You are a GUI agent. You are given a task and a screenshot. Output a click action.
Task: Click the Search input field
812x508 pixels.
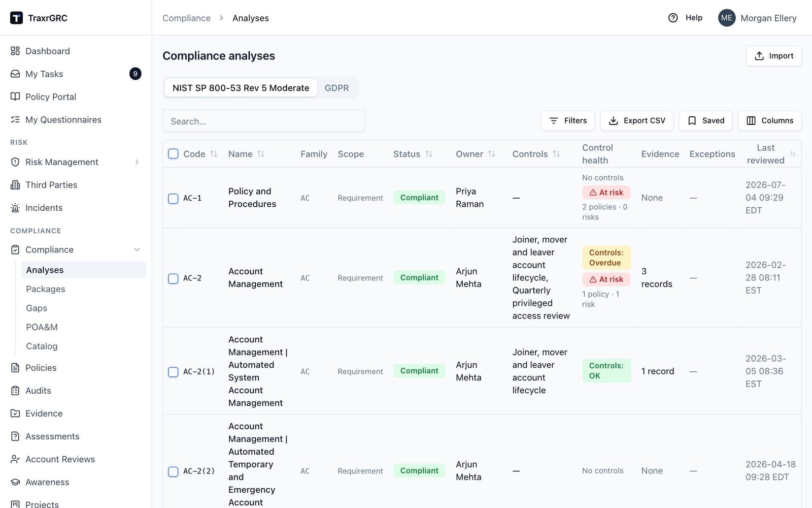263,121
